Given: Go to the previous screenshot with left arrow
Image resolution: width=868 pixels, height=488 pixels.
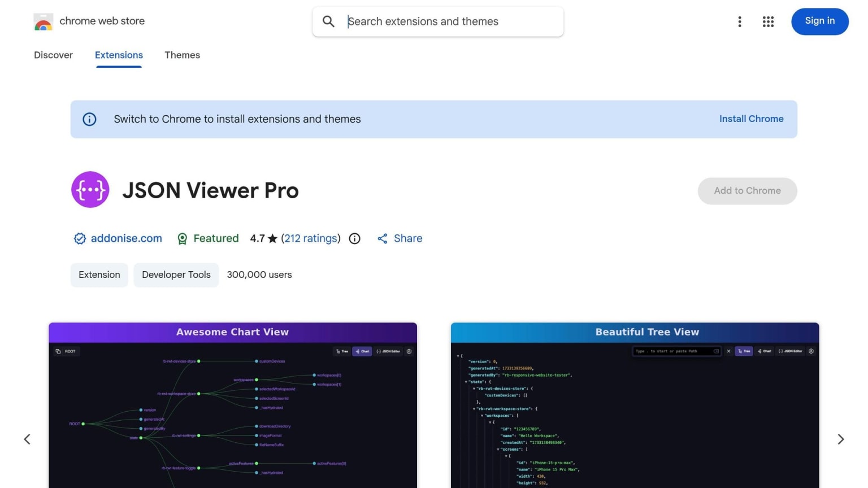Looking at the screenshot, I should tap(27, 439).
